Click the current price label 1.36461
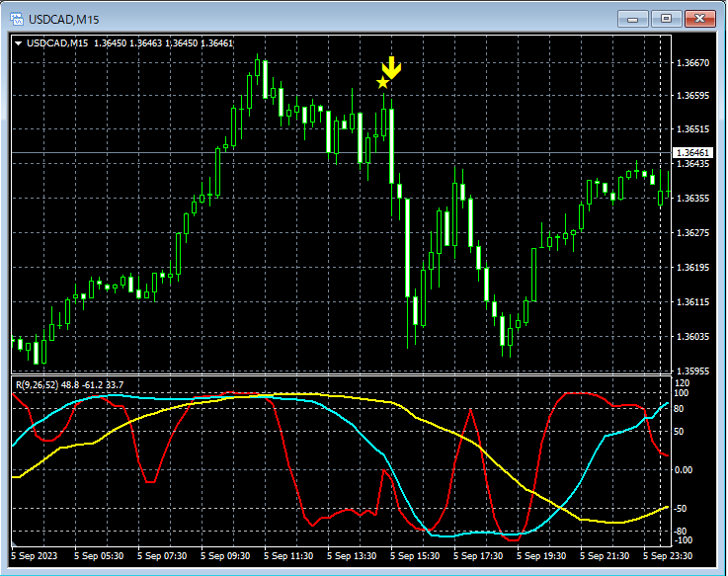Viewport: 728px width, 576px height. 692,153
